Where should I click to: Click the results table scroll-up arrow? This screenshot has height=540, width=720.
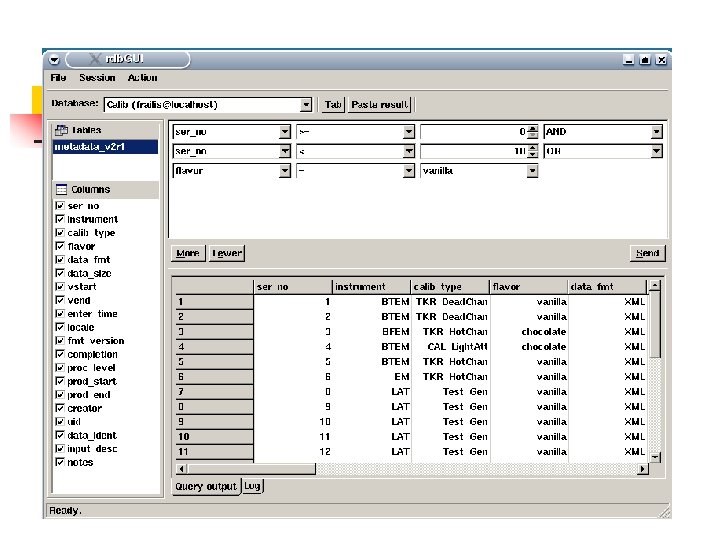pos(656,286)
